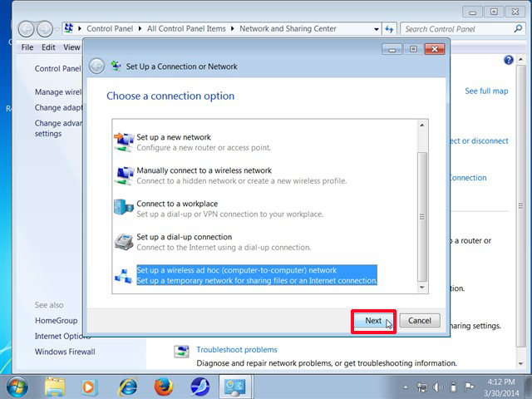
Task: Open Control Panel help question mark icon
Action: [508, 60]
